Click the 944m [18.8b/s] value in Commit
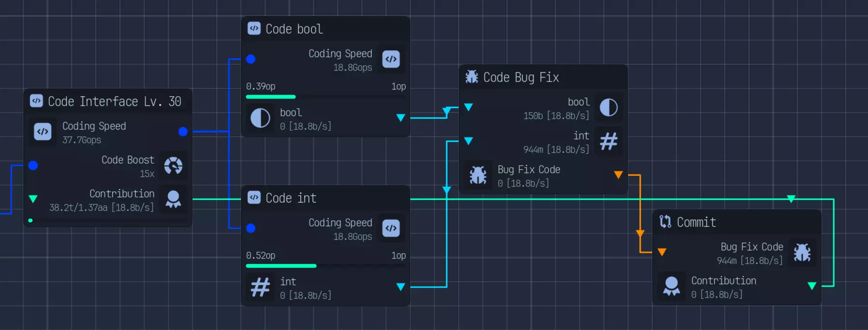Viewport: 868px width, 330px height. point(750,261)
